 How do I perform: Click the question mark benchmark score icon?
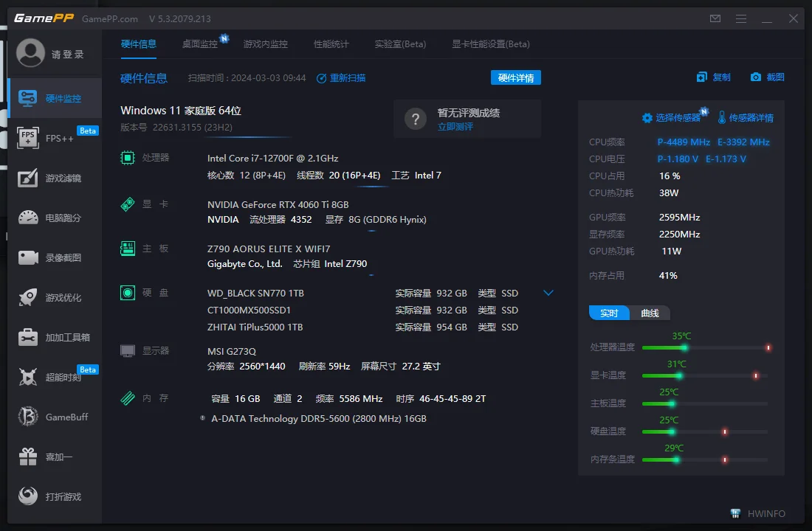tap(416, 119)
